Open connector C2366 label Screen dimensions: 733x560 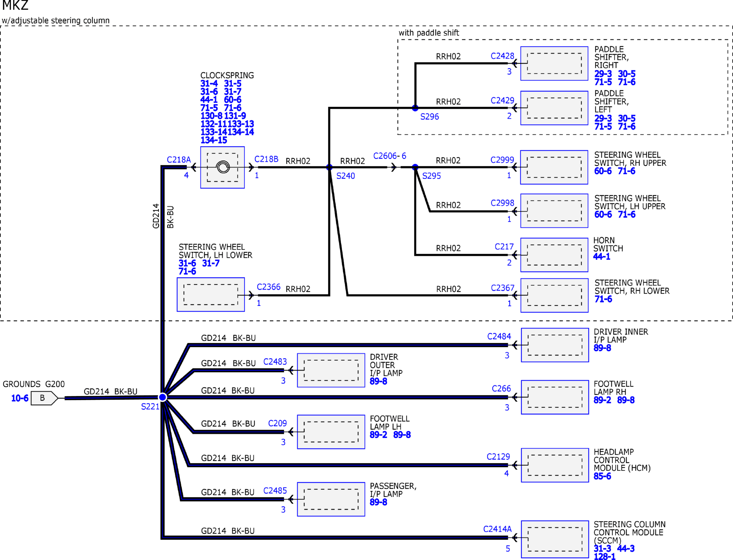[268, 287]
